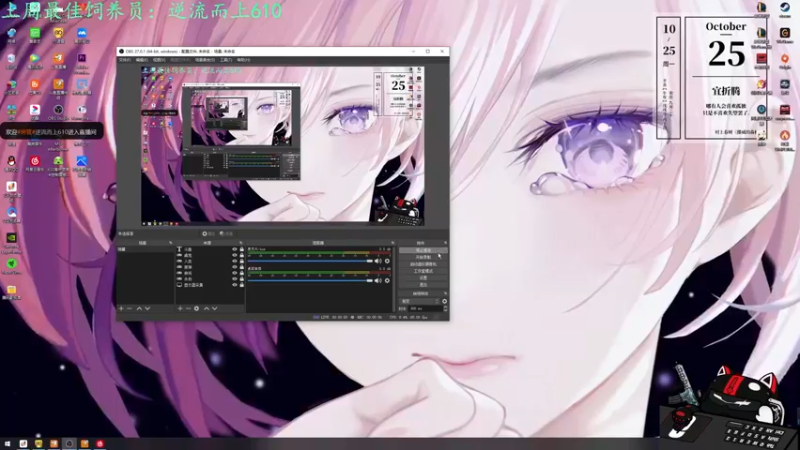Mute the 桌面音频 track speaker icon
This screenshot has width=800, height=450.
(378, 281)
